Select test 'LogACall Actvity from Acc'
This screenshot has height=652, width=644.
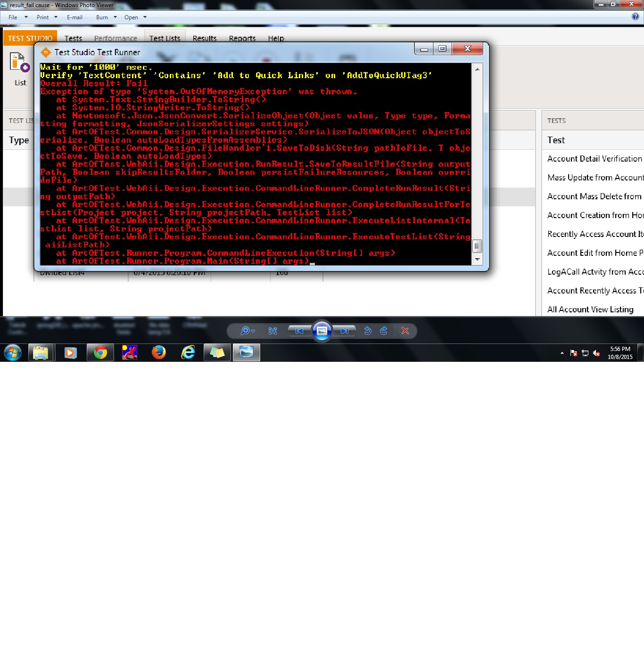pyautogui.click(x=595, y=272)
